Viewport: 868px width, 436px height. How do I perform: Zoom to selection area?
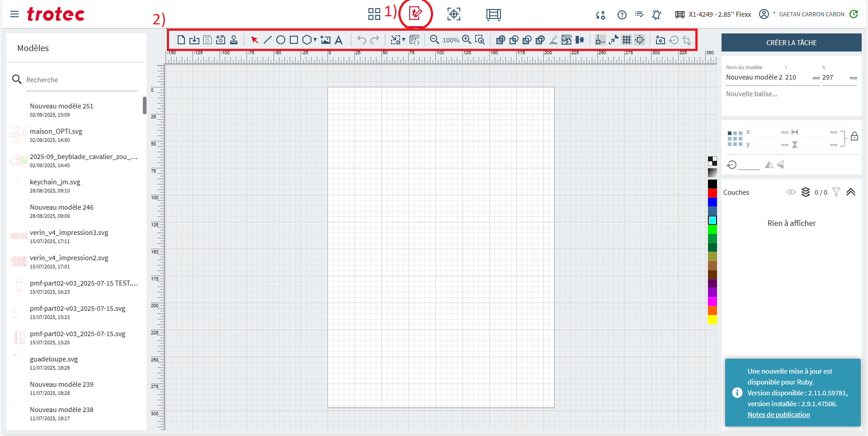point(480,40)
